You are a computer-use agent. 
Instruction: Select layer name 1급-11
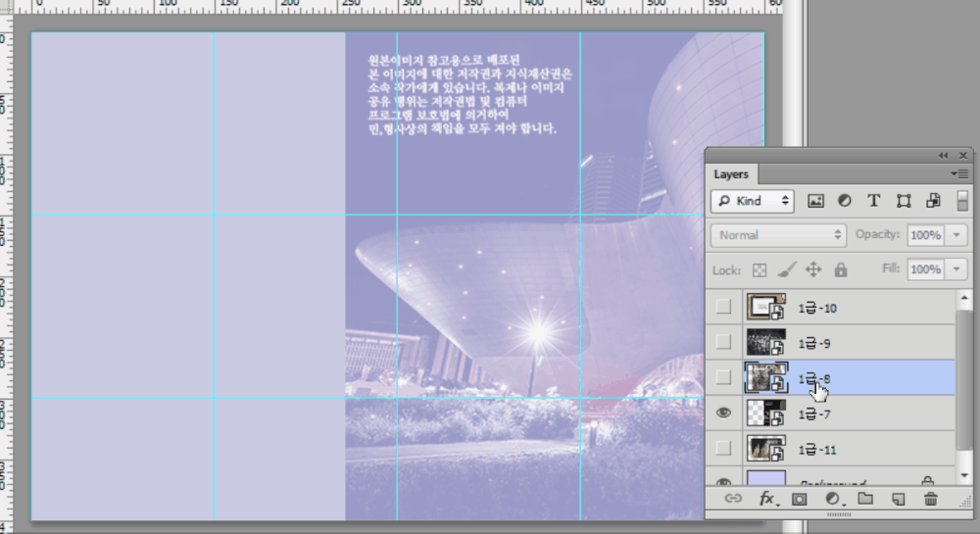click(x=817, y=450)
